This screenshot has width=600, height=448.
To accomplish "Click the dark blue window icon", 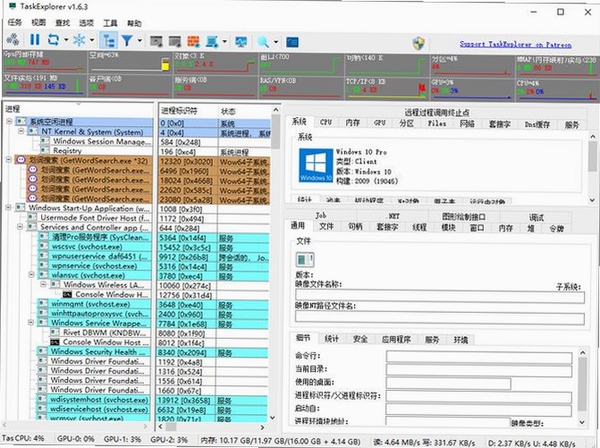I will coord(292,42).
